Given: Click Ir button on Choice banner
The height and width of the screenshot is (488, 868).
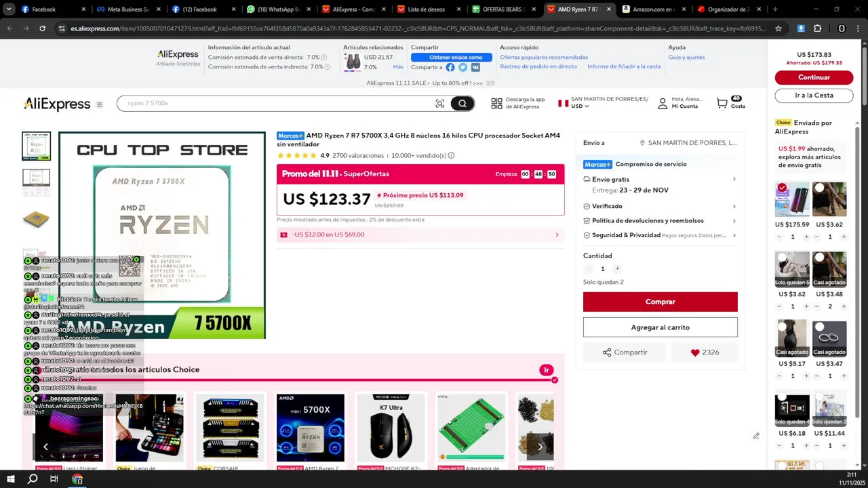Looking at the screenshot, I should pyautogui.click(x=547, y=370).
